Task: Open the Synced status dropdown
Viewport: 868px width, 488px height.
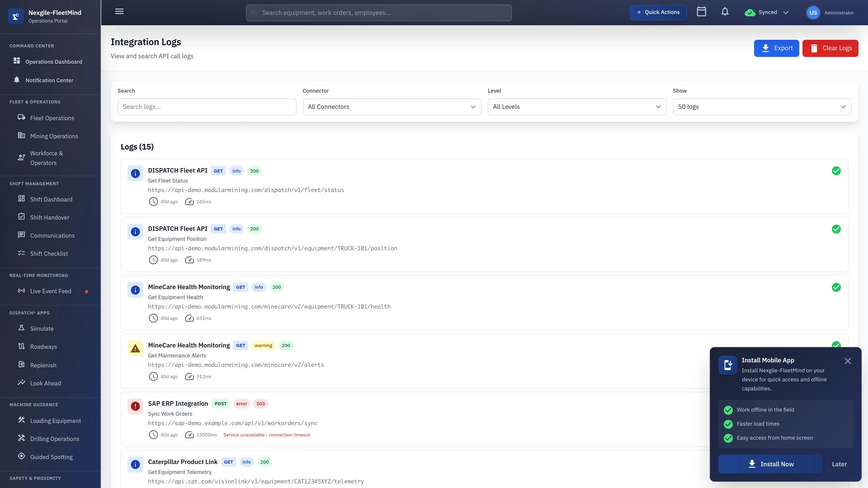Action: point(767,12)
